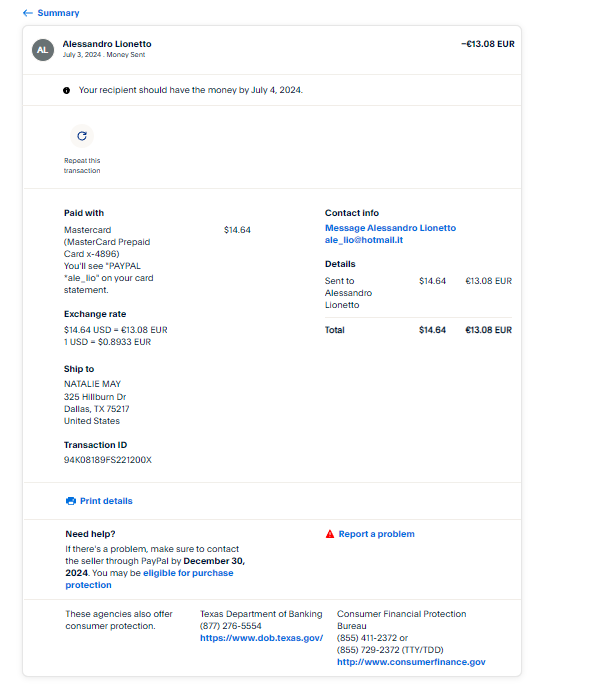Click the €13.08 EUR in the Sent to row
Image resolution: width=611 pixels, height=688 pixels.
click(x=488, y=281)
